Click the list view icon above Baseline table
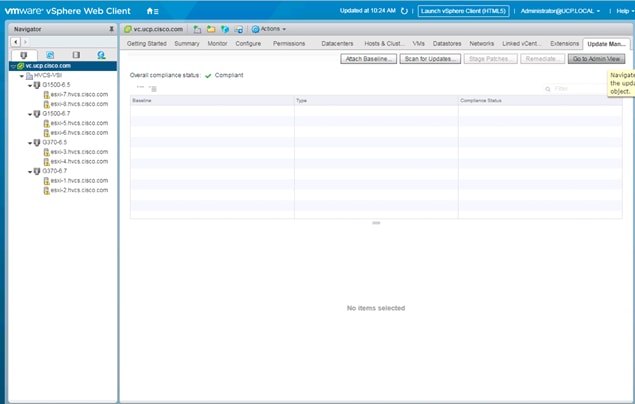The height and width of the screenshot is (404, 635). pos(153,89)
